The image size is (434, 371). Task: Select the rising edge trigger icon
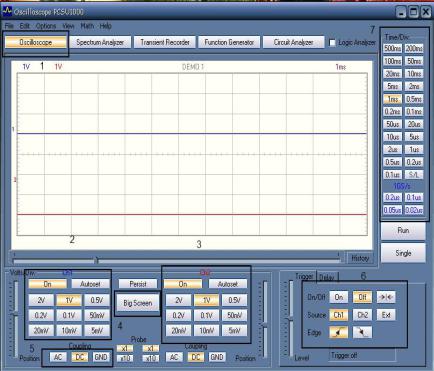point(338,332)
